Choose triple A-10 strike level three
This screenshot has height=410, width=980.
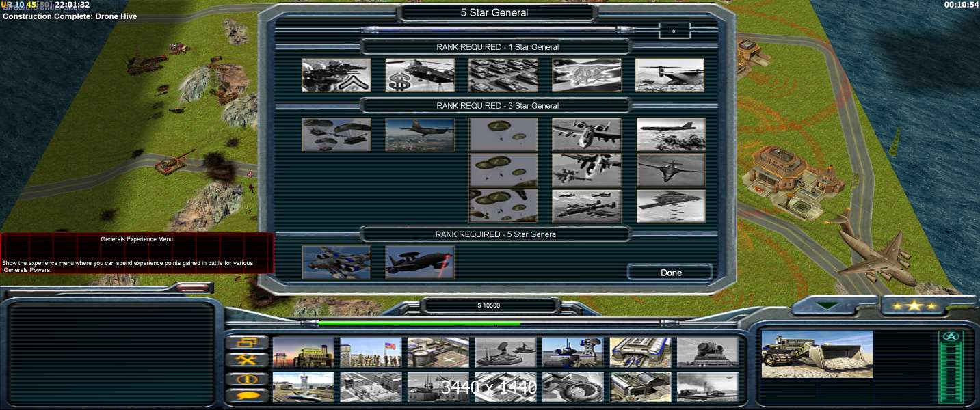coord(587,206)
